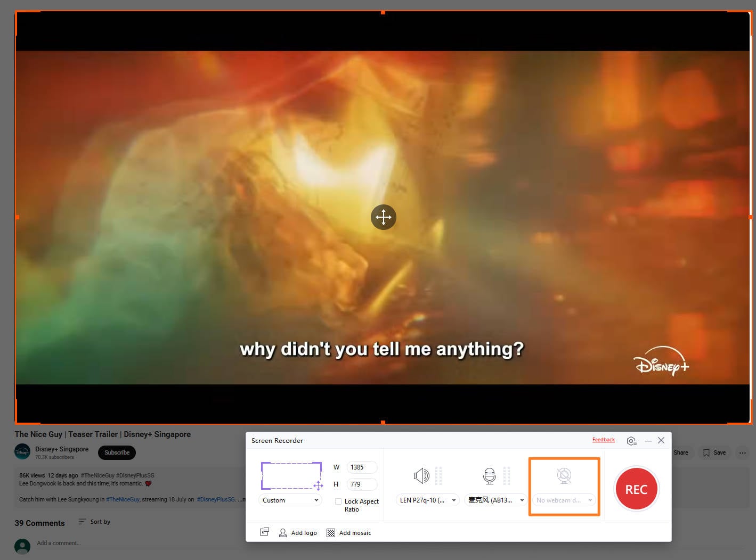The width and height of the screenshot is (756, 560).
Task: Click the screen-to-window overlay icon at bottom left
Action: tap(264, 532)
